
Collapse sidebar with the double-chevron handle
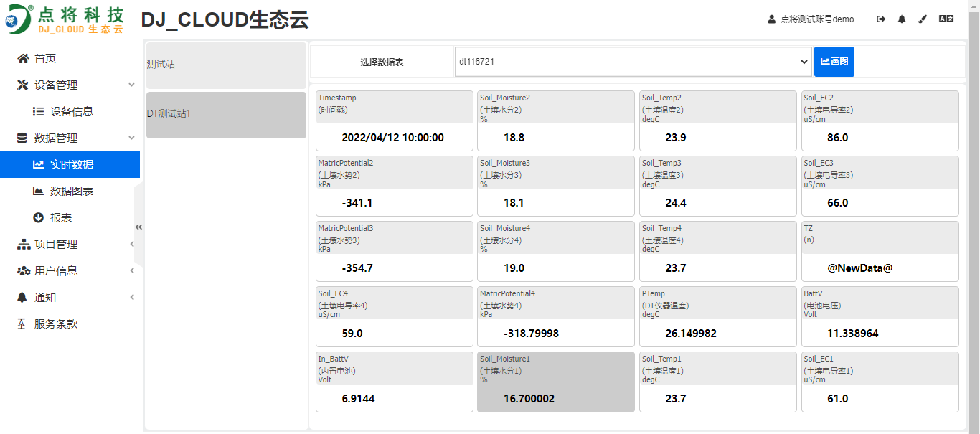click(138, 227)
